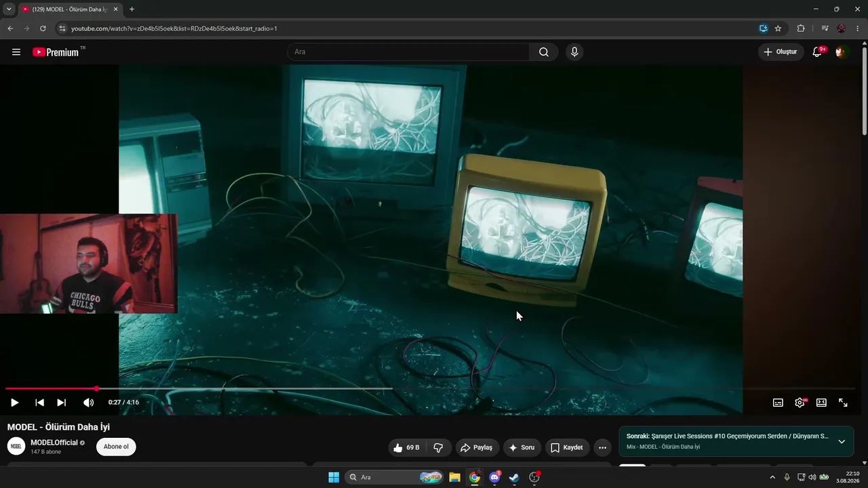
Task: Close the MODEL YouTube tab
Action: pos(115,9)
